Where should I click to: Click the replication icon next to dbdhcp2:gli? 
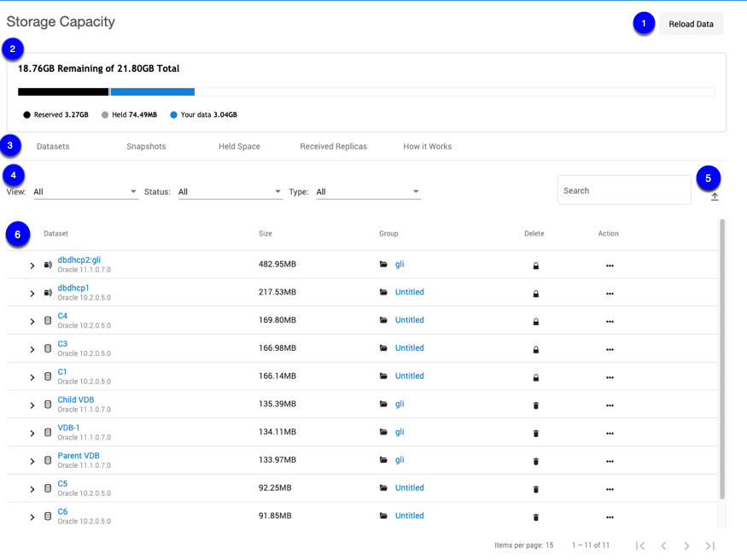48,265
